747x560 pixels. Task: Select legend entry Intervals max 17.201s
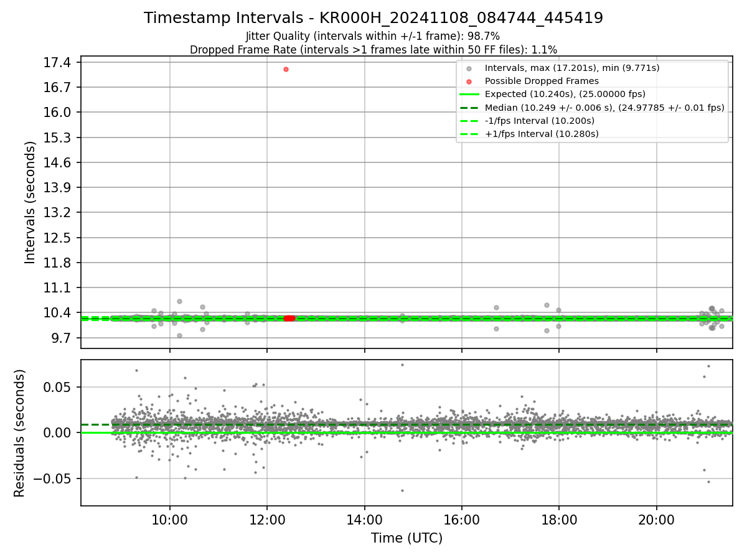(572, 68)
